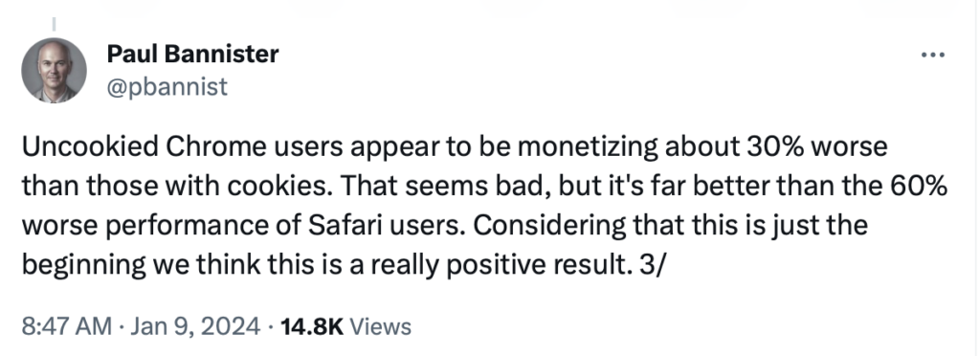This screenshot has width=980, height=356.
Task: Click 'really positive result' in tweet
Action: tap(498, 265)
